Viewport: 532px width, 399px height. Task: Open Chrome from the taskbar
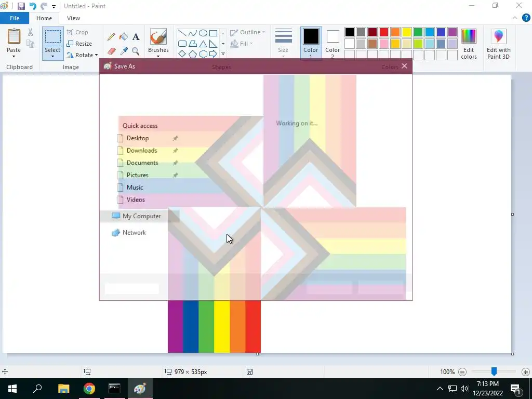click(x=89, y=389)
